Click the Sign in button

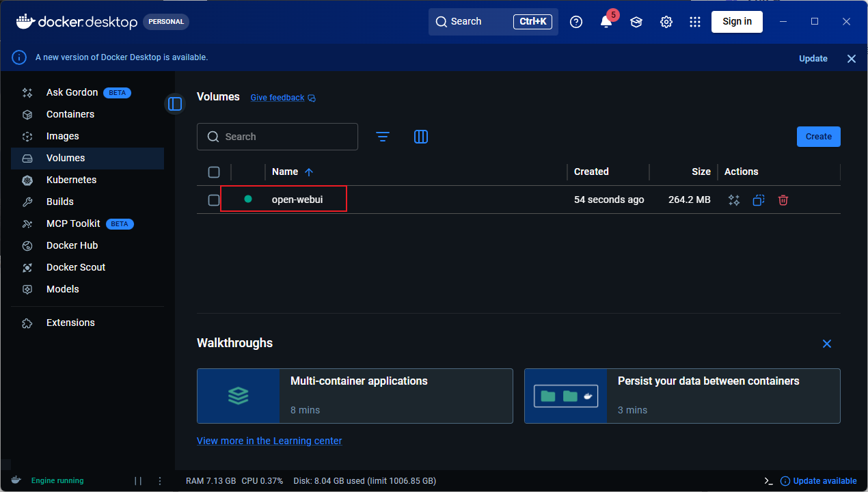pos(737,22)
